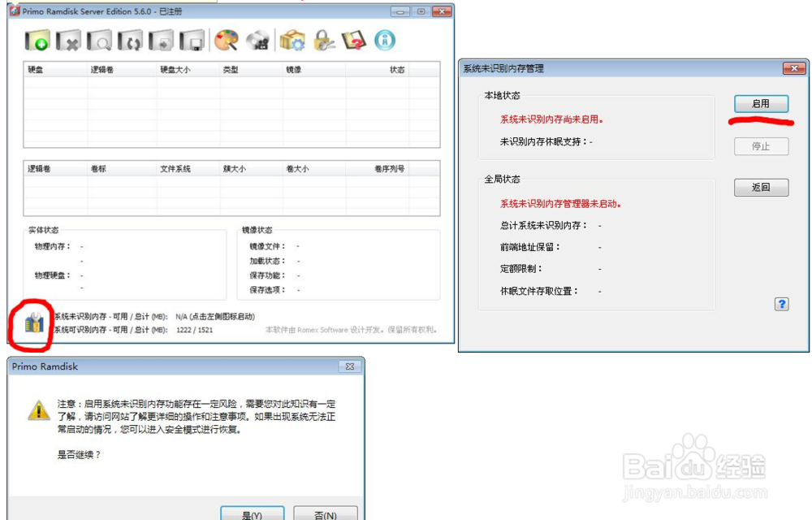Click the N/A (点击左侧图标启动) text
812x520 pixels.
click(215, 316)
